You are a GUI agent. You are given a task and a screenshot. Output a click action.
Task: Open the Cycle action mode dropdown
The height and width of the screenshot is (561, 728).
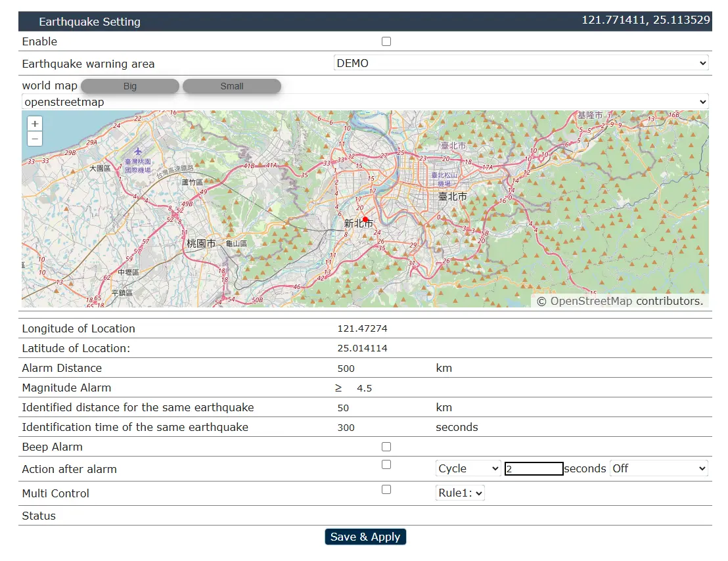(468, 468)
